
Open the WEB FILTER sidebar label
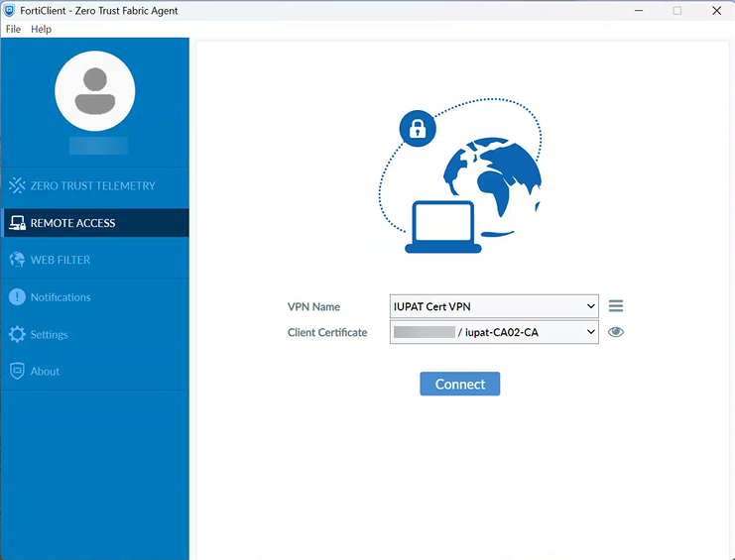coord(60,260)
